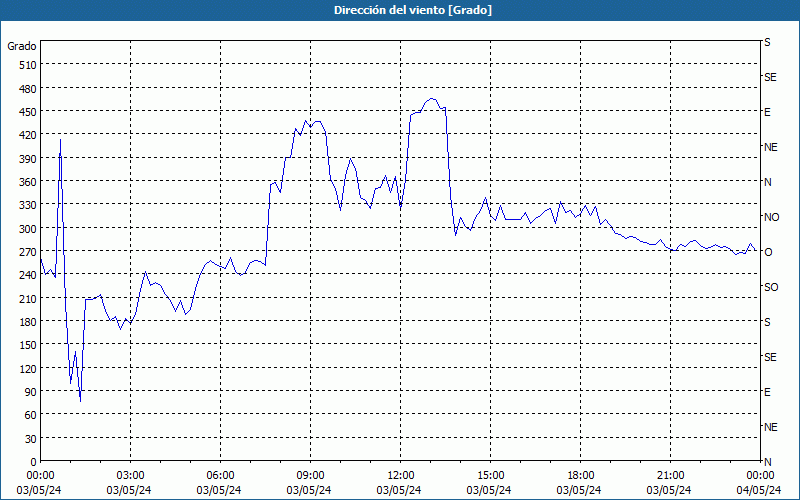The width and height of the screenshot is (800, 500).
Task: Pick the 150 degree axis label
Action: 29,345
